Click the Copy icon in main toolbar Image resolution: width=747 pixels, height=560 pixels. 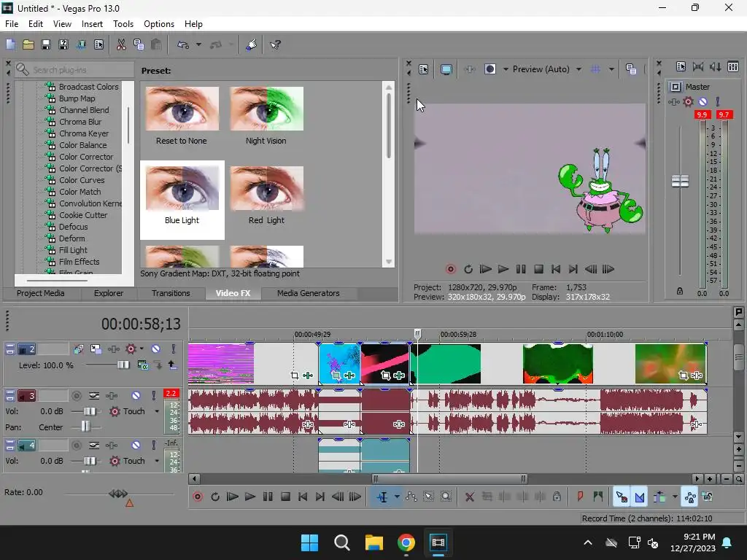[x=139, y=44]
